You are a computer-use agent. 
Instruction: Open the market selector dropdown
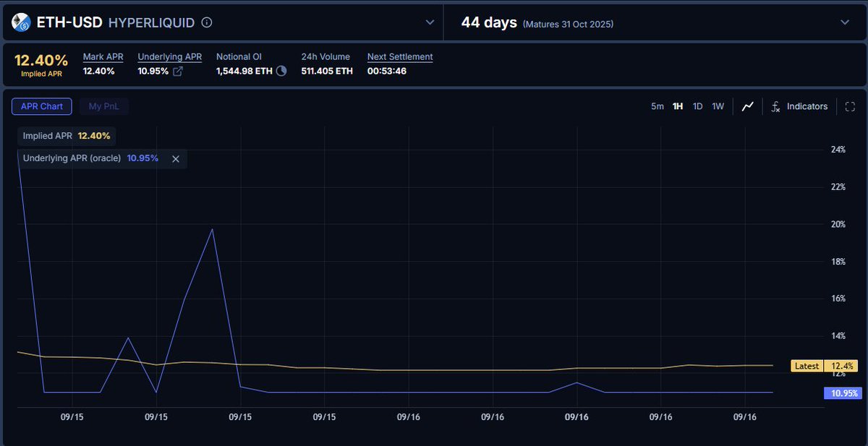click(430, 22)
